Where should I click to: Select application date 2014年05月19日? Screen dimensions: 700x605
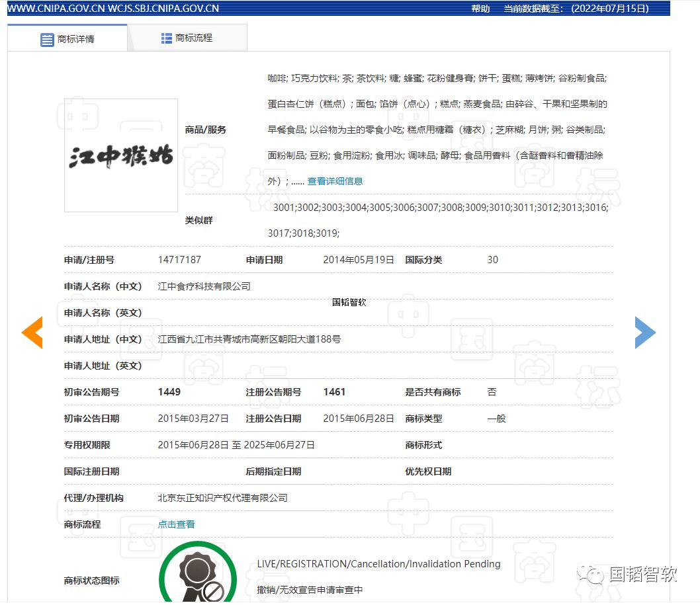(x=359, y=260)
